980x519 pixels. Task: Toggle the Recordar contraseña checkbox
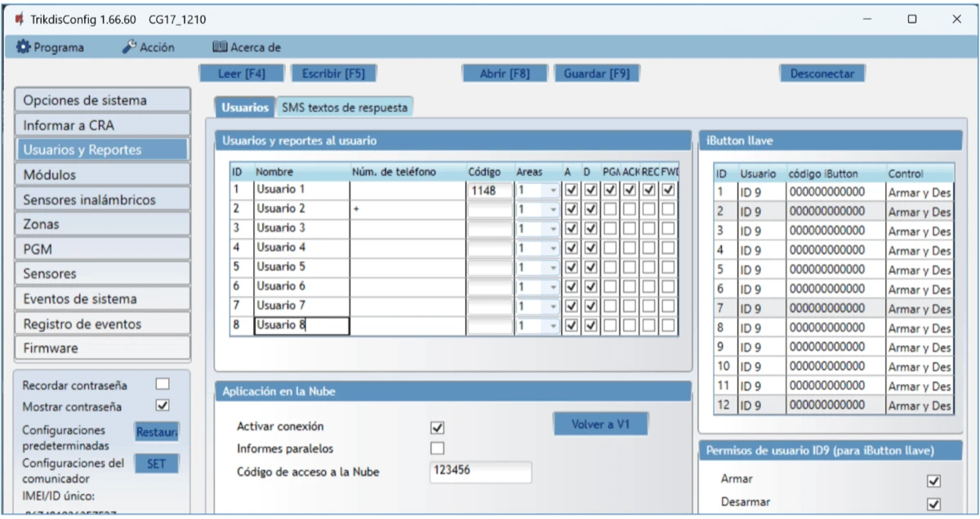(163, 383)
